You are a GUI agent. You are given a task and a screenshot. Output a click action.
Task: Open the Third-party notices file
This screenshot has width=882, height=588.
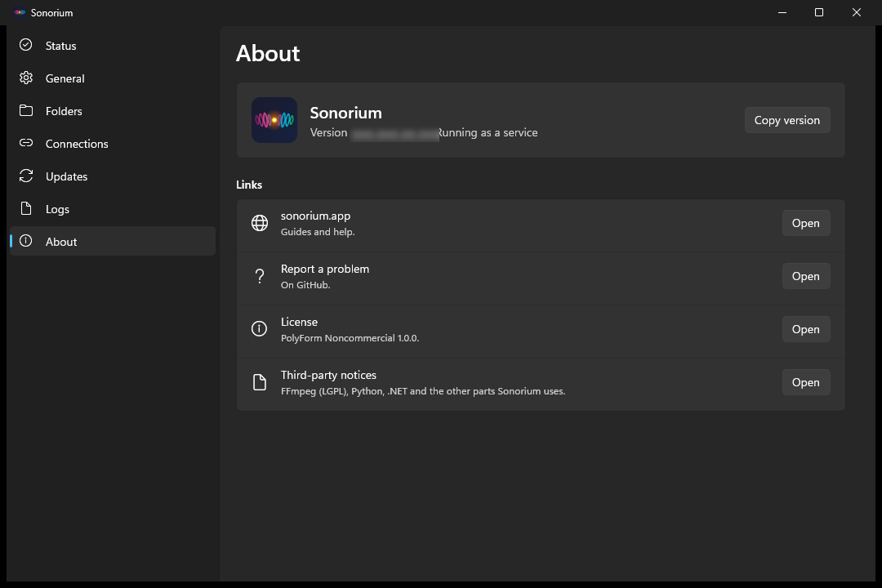click(805, 382)
